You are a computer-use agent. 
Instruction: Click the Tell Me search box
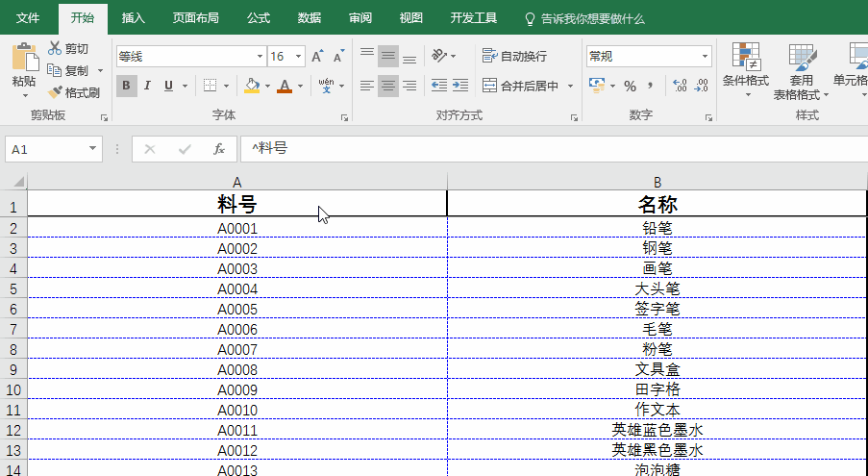coord(584,19)
